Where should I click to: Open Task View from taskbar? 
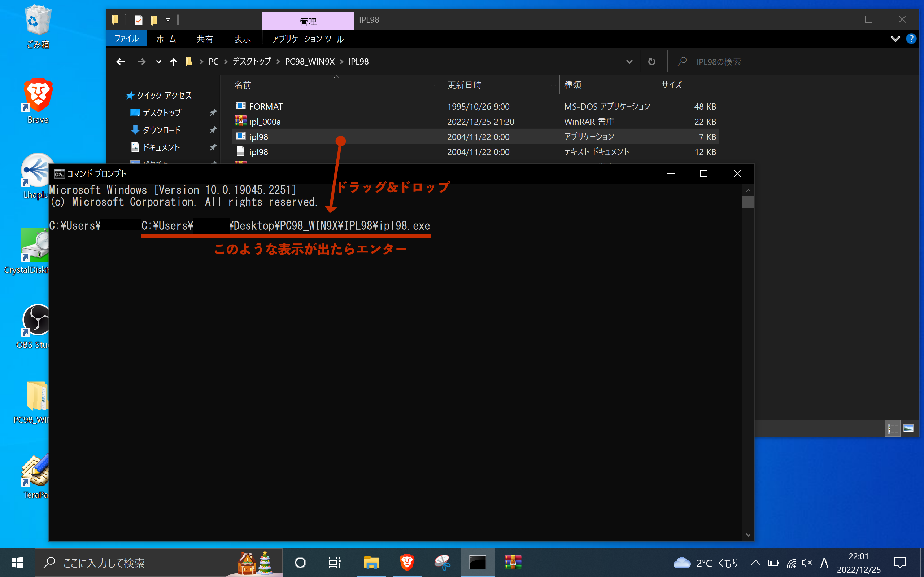tap(334, 562)
